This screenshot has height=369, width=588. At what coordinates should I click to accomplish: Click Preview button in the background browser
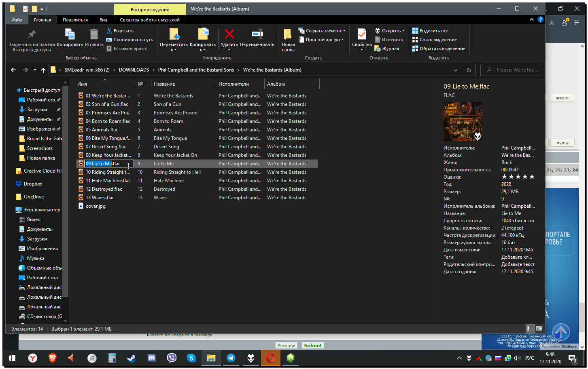click(x=286, y=346)
